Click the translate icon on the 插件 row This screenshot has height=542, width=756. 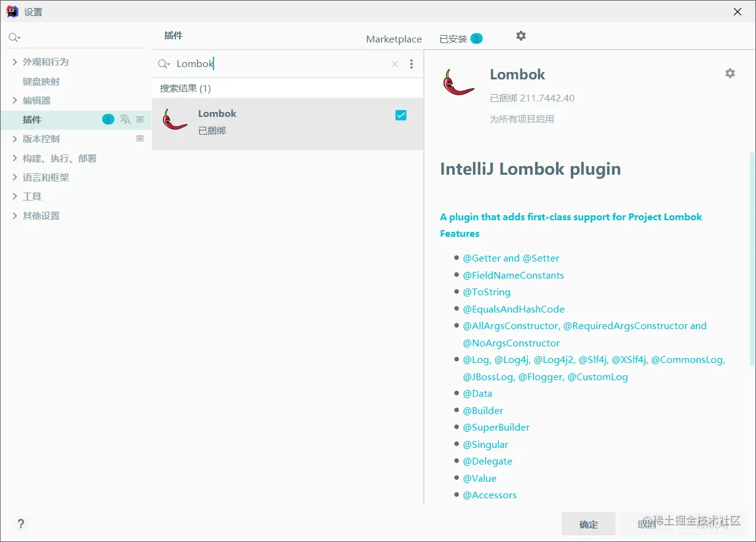point(125,119)
